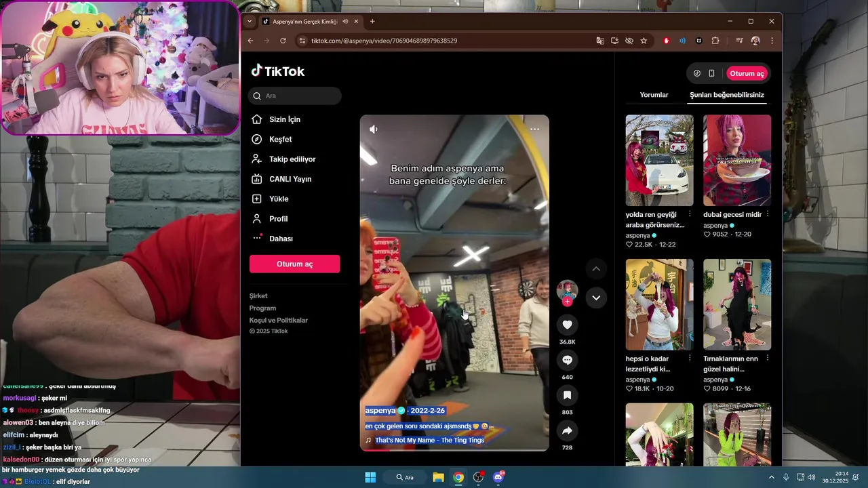The height and width of the screenshot is (488, 868).
Task: Share the video with arrow icon
Action: pos(567,430)
